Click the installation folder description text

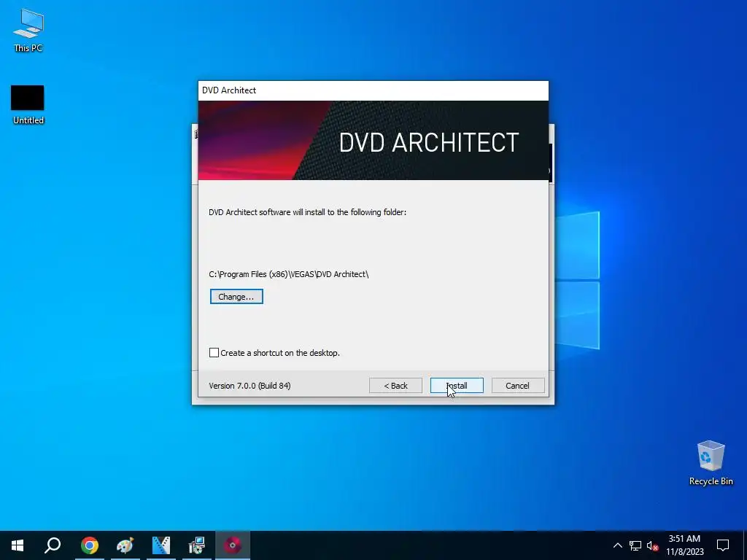coord(307,212)
